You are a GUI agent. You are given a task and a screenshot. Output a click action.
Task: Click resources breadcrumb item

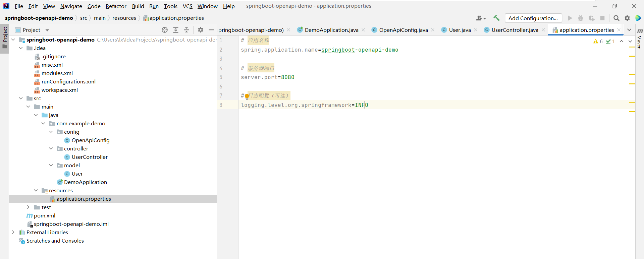pos(124,18)
